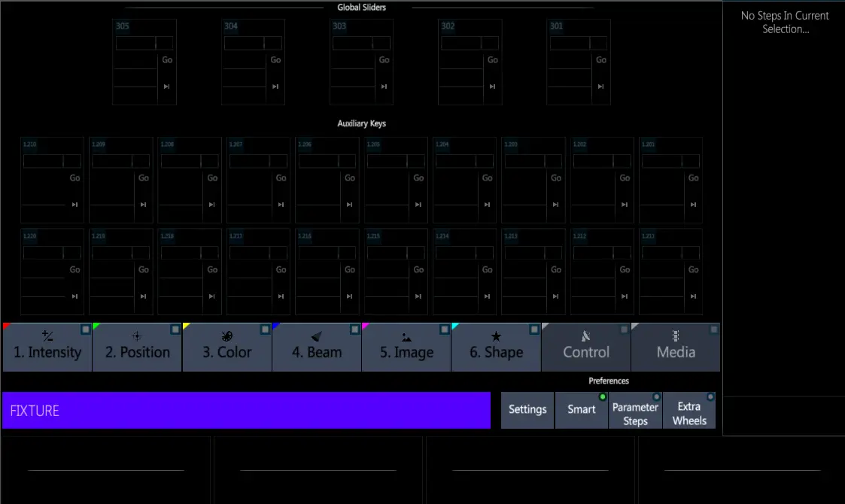845x504 pixels.
Task: Click the step-forward icon on auxiliary key 1.217
Action: [x=281, y=296]
